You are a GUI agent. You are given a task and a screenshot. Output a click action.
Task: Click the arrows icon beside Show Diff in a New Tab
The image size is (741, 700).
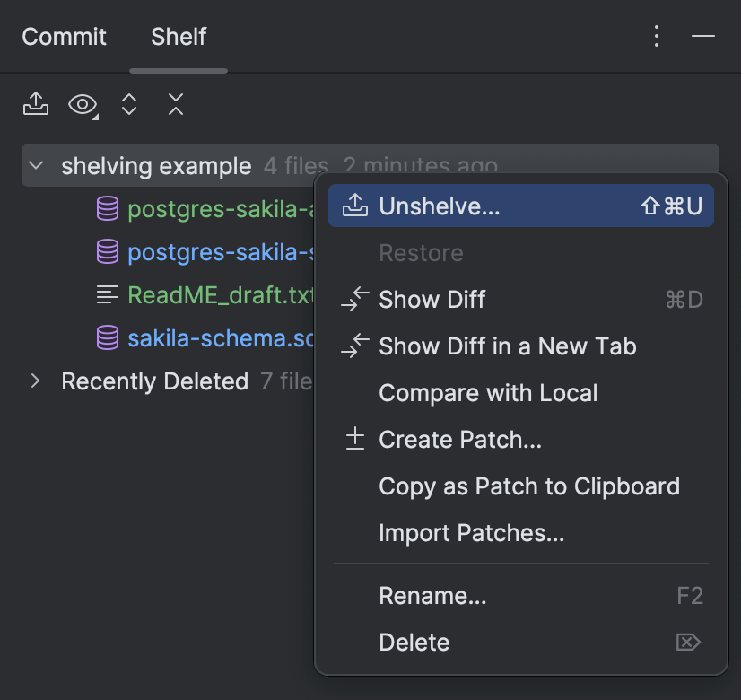pos(355,346)
